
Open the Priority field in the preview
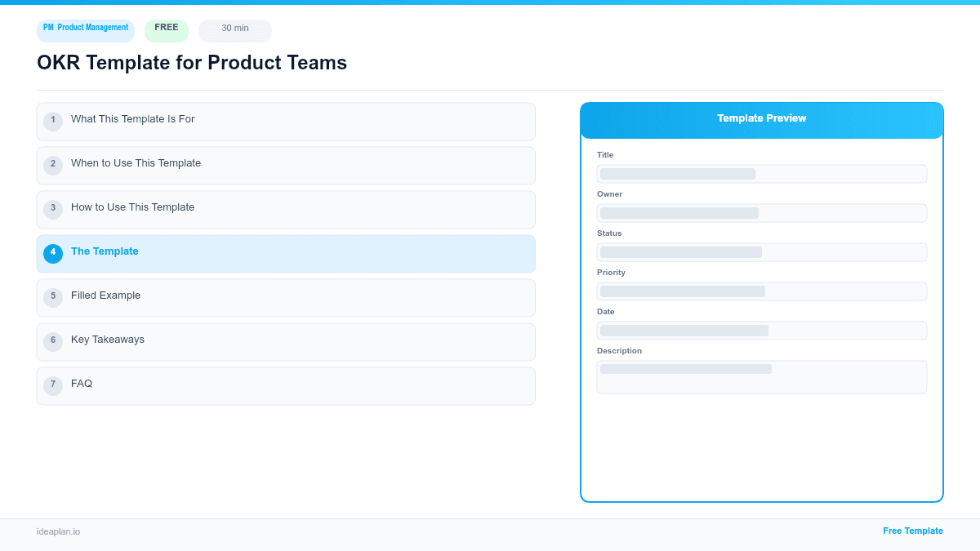coord(761,291)
